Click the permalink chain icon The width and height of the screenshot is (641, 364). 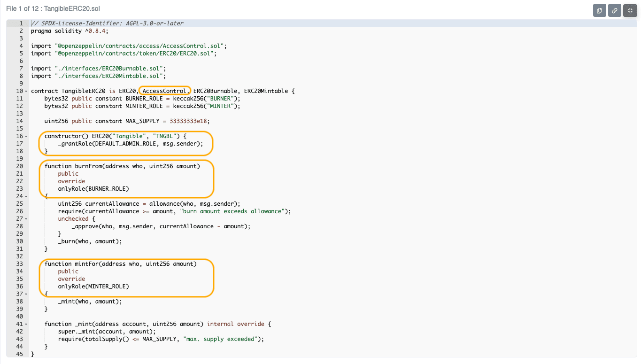click(614, 10)
